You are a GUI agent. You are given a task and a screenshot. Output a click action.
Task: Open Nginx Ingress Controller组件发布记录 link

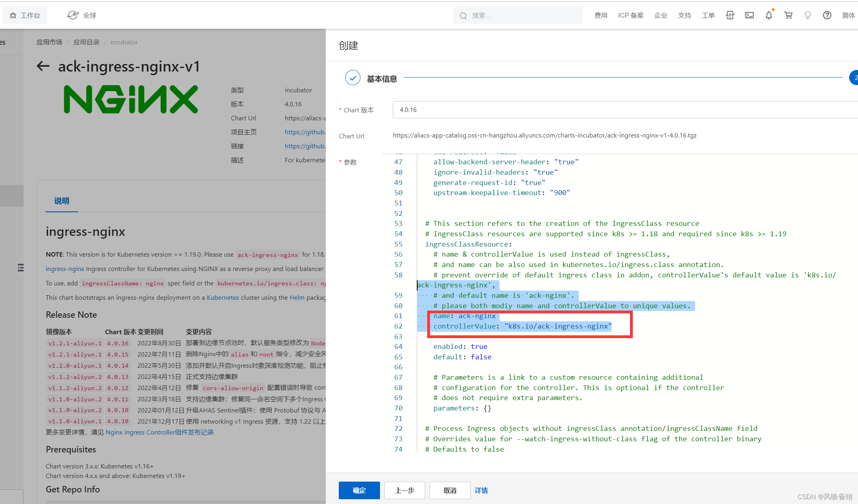tap(160, 432)
